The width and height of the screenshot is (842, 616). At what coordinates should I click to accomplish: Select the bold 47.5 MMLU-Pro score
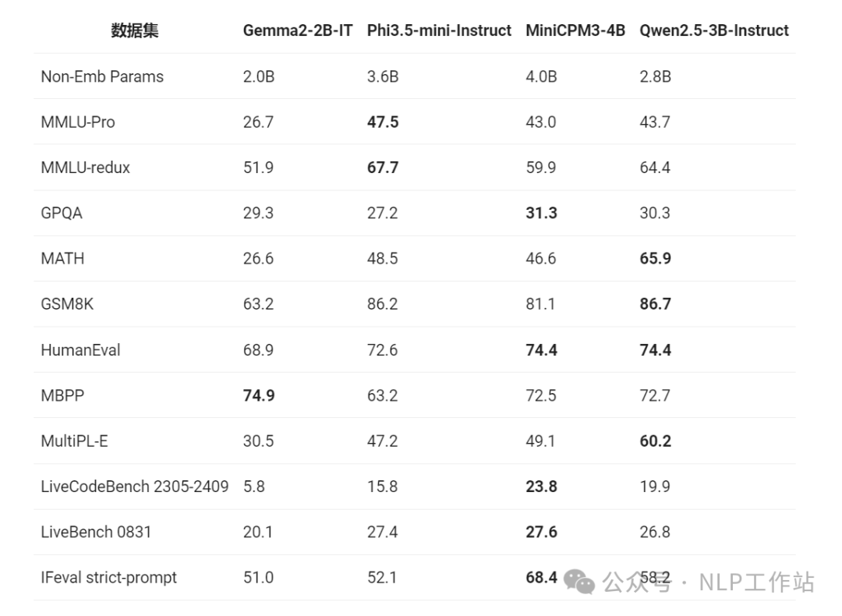pos(383,122)
